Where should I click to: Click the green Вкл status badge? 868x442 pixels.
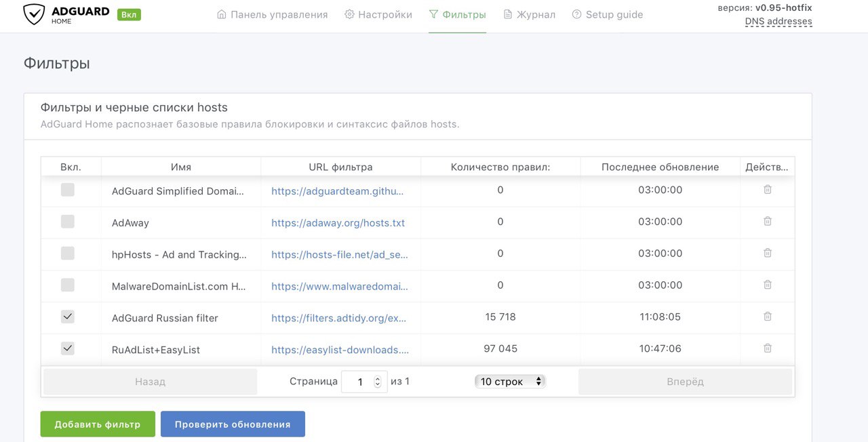pyautogui.click(x=129, y=14)
